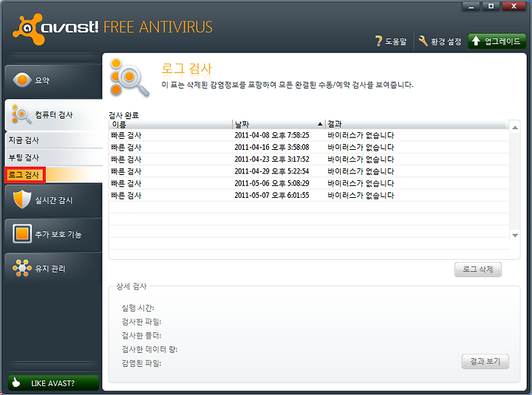Screen dimensions: 532x395
Task: Click the date column sort arrow
Action: [320, 124]
